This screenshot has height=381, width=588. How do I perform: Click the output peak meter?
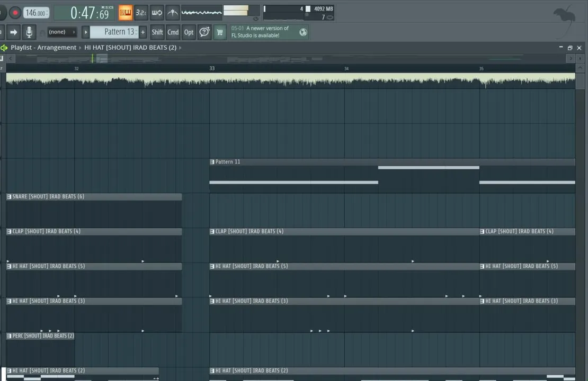242,11
